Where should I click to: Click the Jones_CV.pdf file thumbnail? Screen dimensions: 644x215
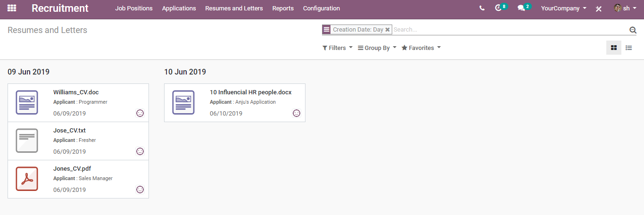[27, 179]
